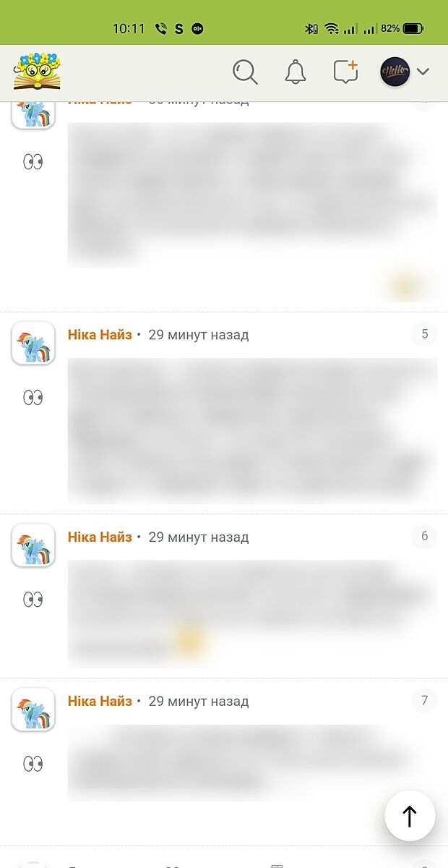The width and height of the screenshot is (448, 868).
Task: Tap the eyes icon beside post number 7
Action: coord(33,763)
